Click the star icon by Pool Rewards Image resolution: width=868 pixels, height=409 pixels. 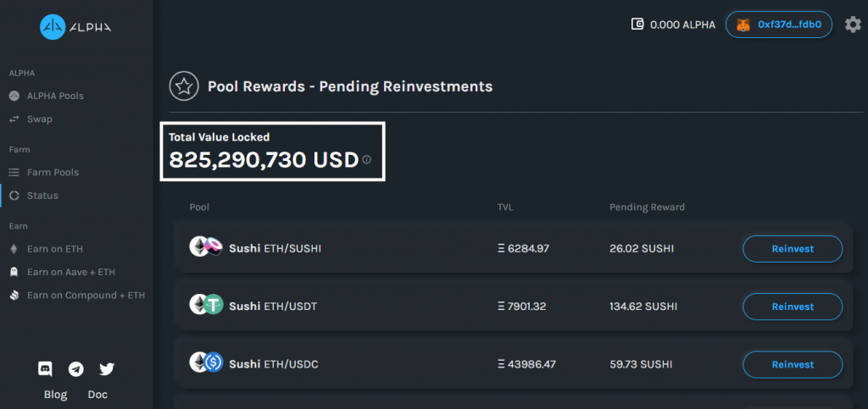[x=181, y=86]
